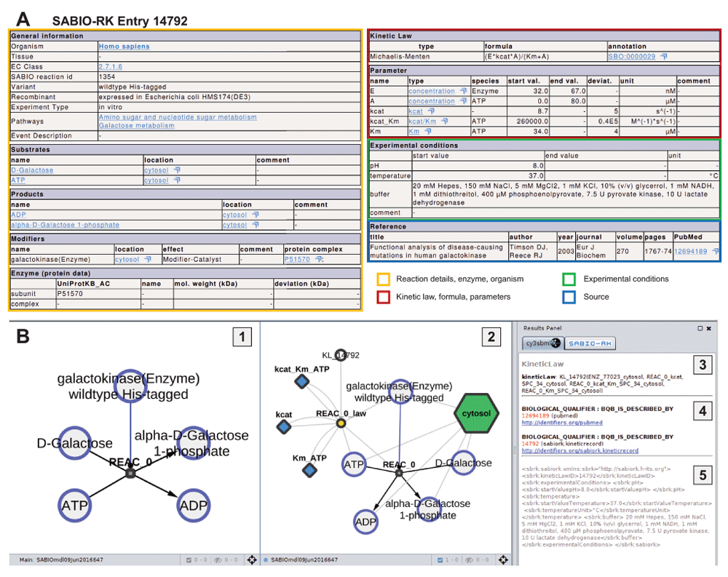Fit content icon in second network view status bar
The width and height of the screenshot is (728, 577).
coord(503,560)
